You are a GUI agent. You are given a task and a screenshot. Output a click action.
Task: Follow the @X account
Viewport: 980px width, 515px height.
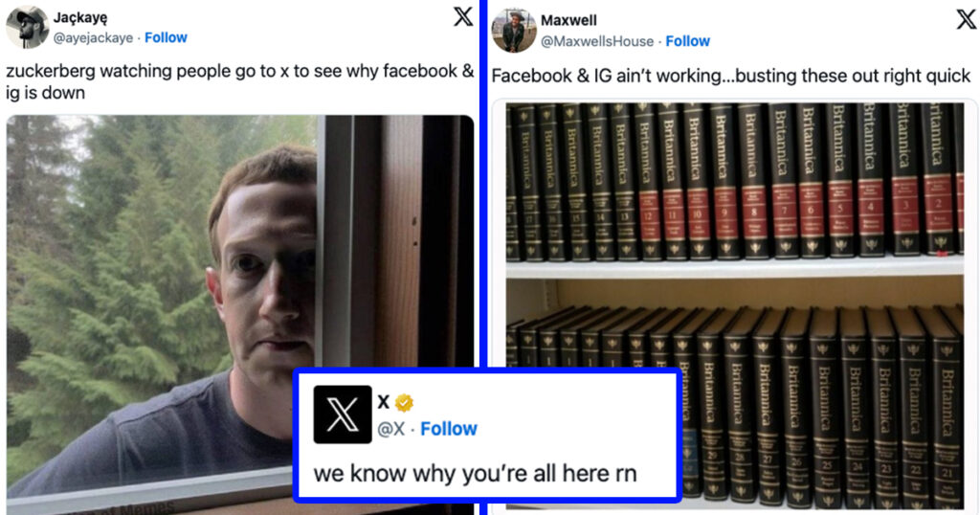point(449,429)
